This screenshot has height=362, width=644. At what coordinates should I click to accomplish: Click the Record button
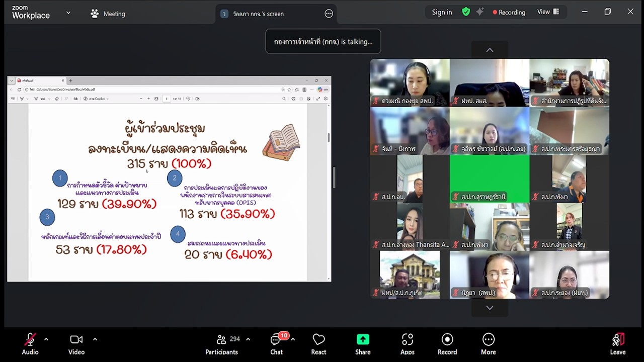pos(447,344)
